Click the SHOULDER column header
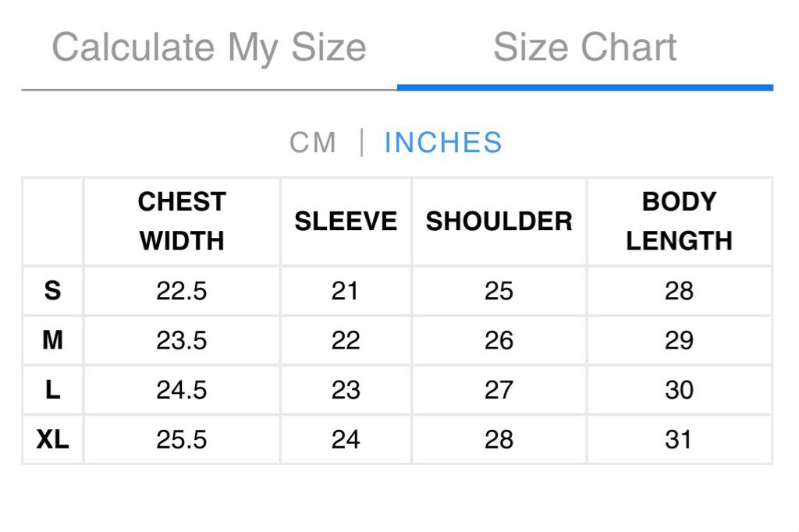Image resolution: width=799 pixels, height=532 pixels. [x=498, y=221]
